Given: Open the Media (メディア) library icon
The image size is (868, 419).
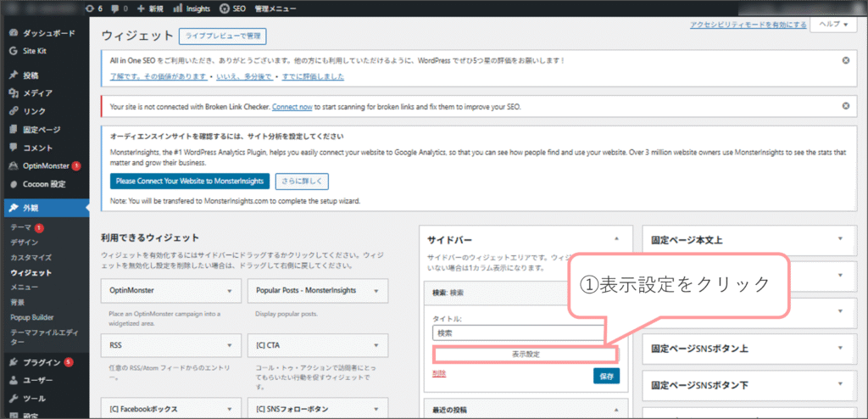Looking at the screenshot, I should click(x=14, y=93).
